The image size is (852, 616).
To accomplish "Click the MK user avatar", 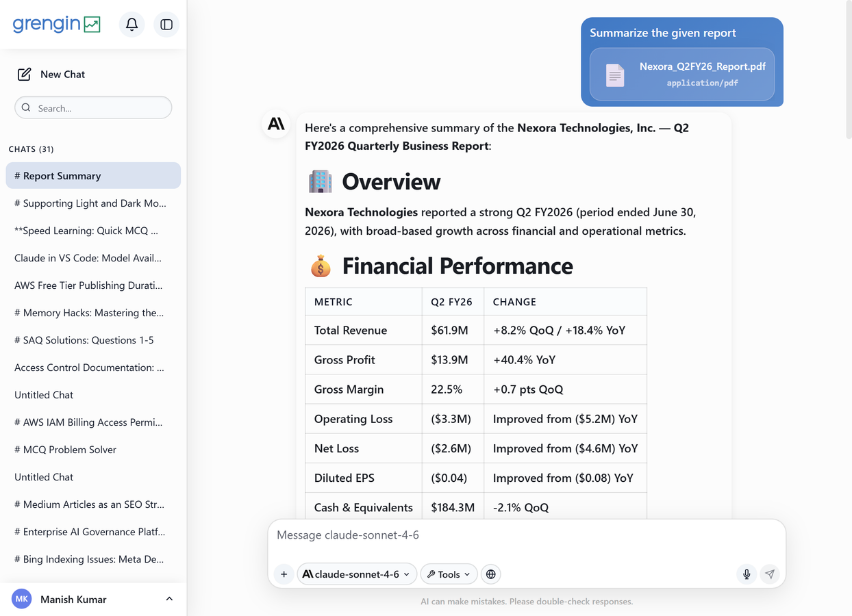I will point(22,599).
